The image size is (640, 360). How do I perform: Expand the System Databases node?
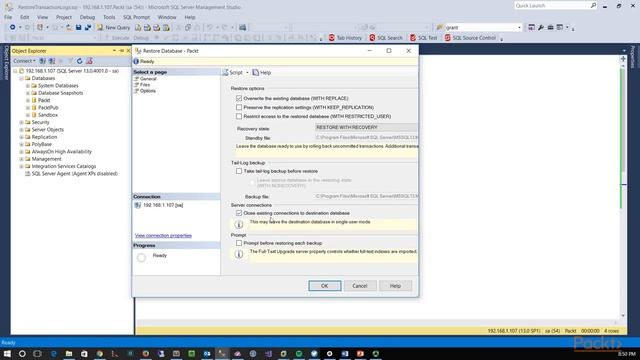pos(28,86)
